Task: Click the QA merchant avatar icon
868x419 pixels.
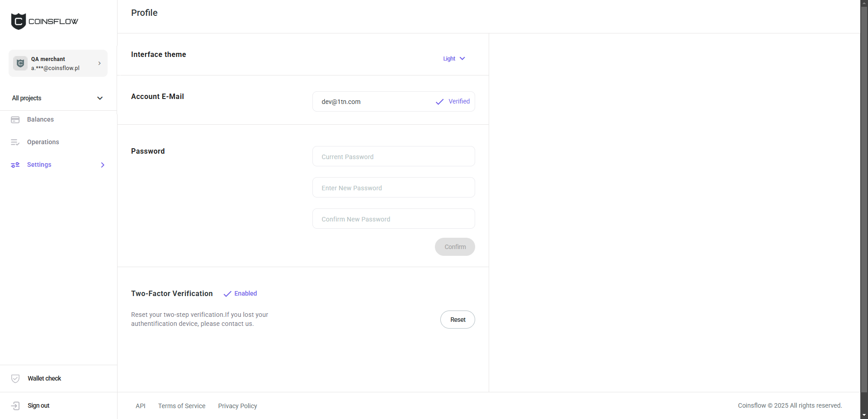Action: tap(20, 63)
